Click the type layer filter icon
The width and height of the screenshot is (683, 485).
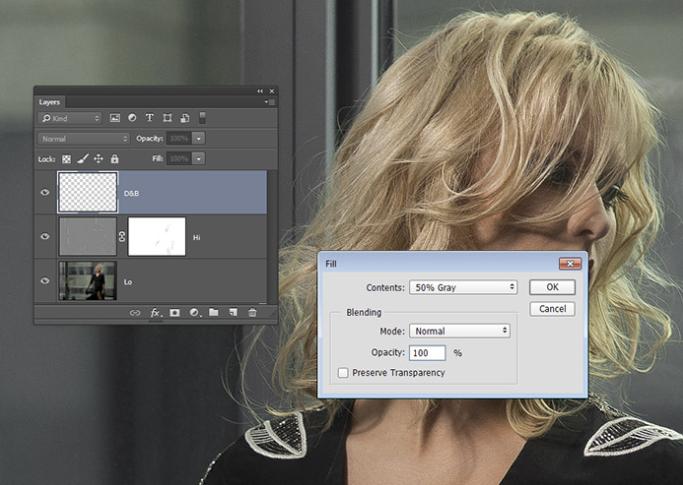[x=149, y=118]
